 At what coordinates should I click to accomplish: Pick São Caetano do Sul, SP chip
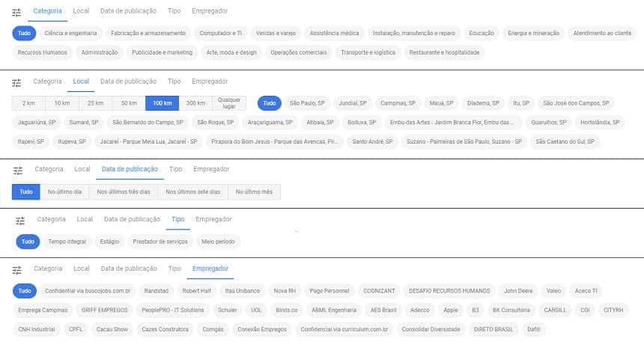point(565,141)
